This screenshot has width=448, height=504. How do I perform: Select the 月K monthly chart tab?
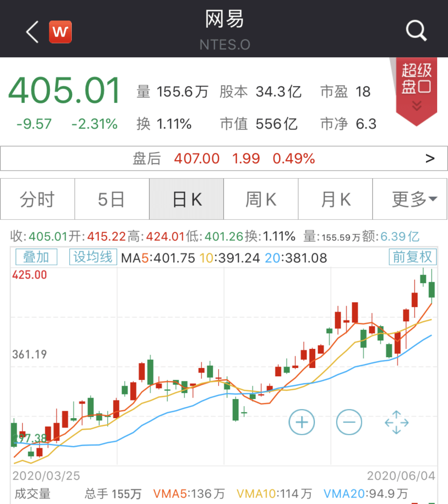[x=335, y=200]
